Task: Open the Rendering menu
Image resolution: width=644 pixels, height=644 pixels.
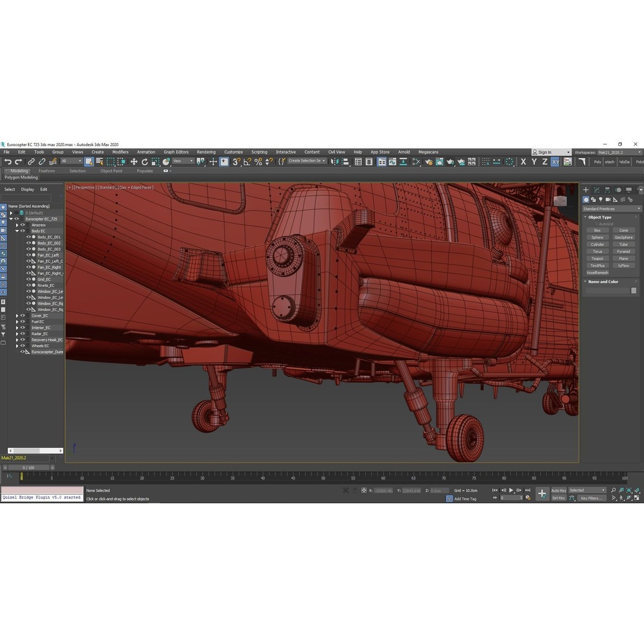Action: tap(206, 152)
